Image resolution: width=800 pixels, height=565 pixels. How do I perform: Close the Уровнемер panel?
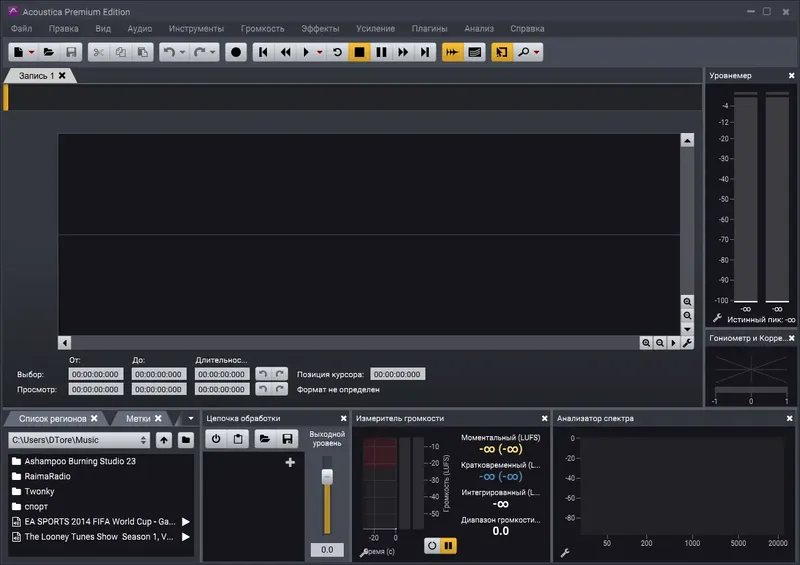click(791, 76)
